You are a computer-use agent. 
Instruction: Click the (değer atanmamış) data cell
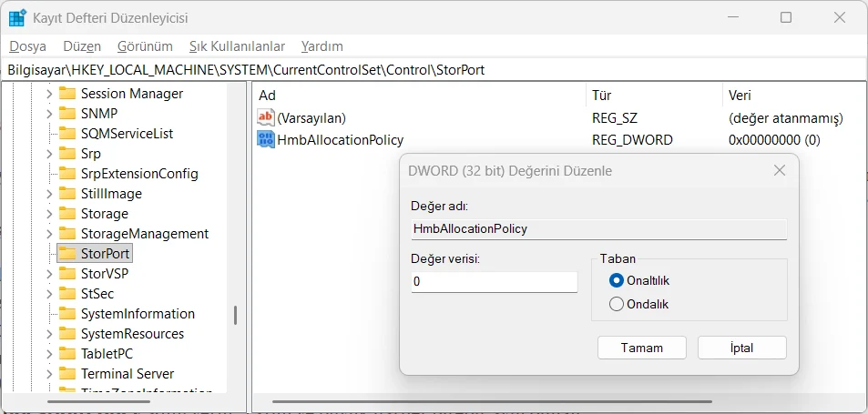[785, 117]
